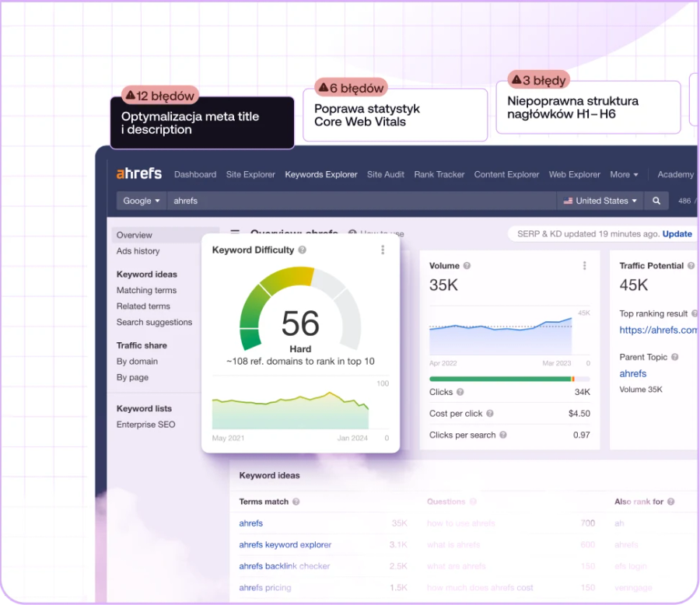
Task: Click the 0.97 clicks per search value
Action: 581,435
